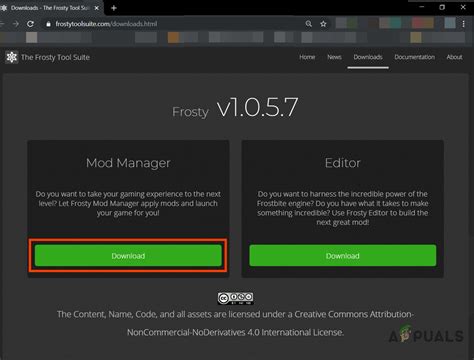474x360 pixels.
Task: Click the Creative Commons Attribution license text
Action: point(235,323)
